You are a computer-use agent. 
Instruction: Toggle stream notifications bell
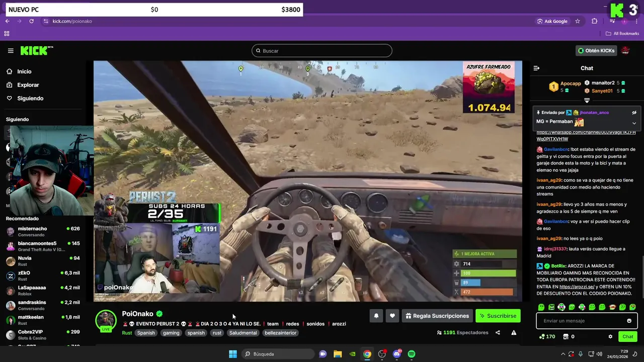[376, 316]
